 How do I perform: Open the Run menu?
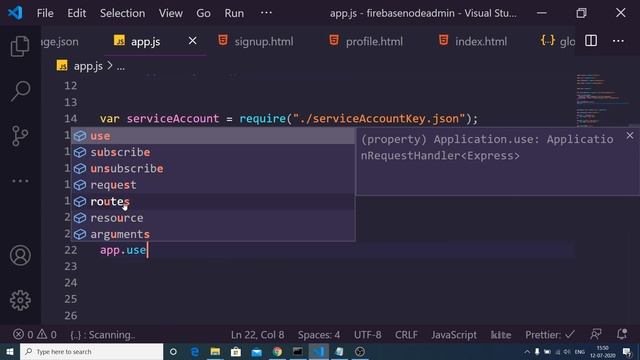[x=234, y=13]
